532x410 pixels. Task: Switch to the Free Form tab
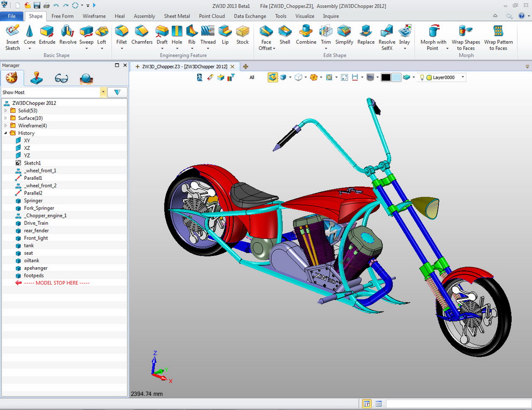[x=62, y=16]
